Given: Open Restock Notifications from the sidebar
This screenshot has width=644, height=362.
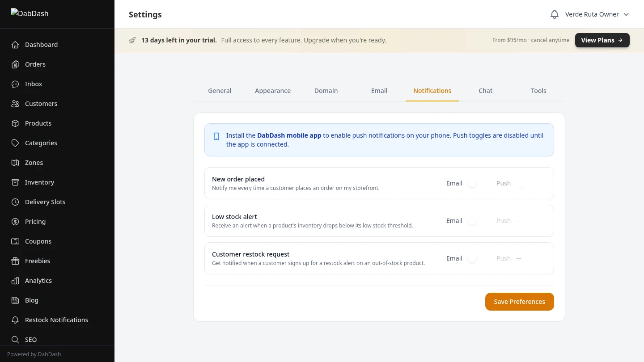Looking at the screenshot, I should point(56,320).
